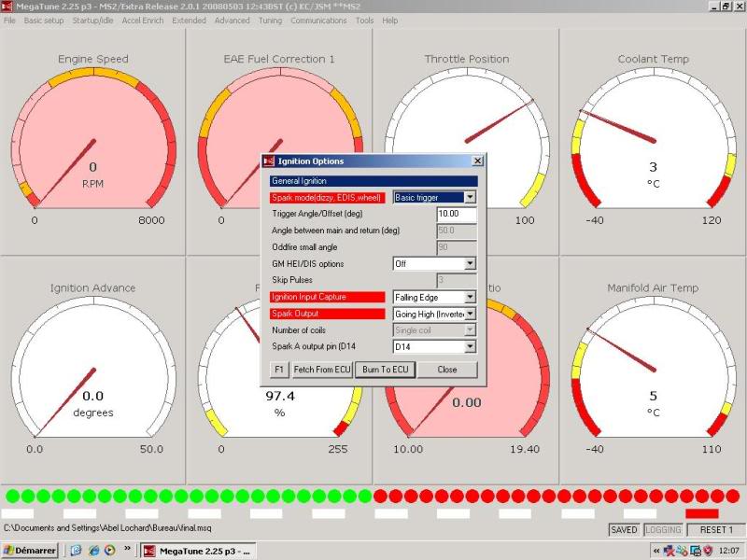Click the media player quick launch icon

point(110,551)
